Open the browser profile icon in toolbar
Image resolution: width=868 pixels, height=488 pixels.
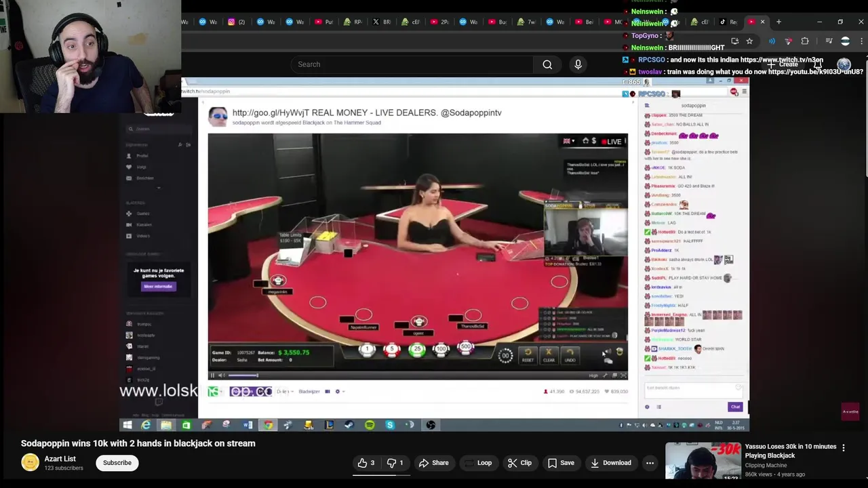pos(845,41)
